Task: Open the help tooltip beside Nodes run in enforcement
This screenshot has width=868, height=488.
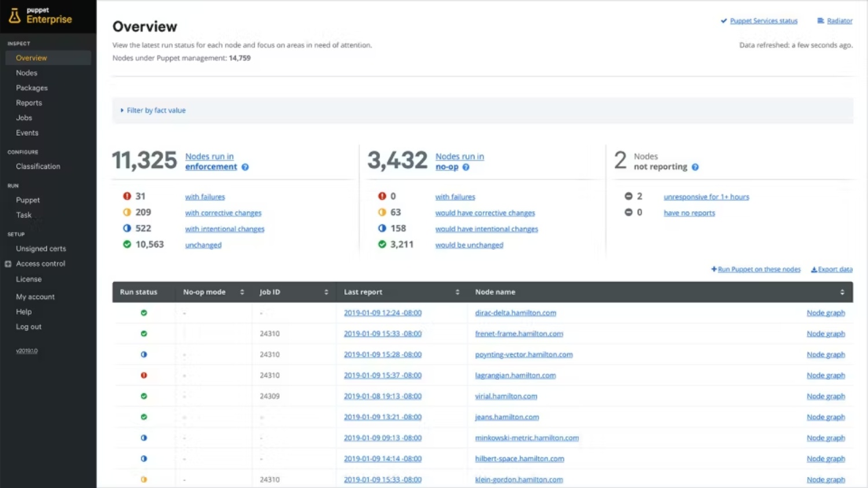Action: (x=245, y=167)
